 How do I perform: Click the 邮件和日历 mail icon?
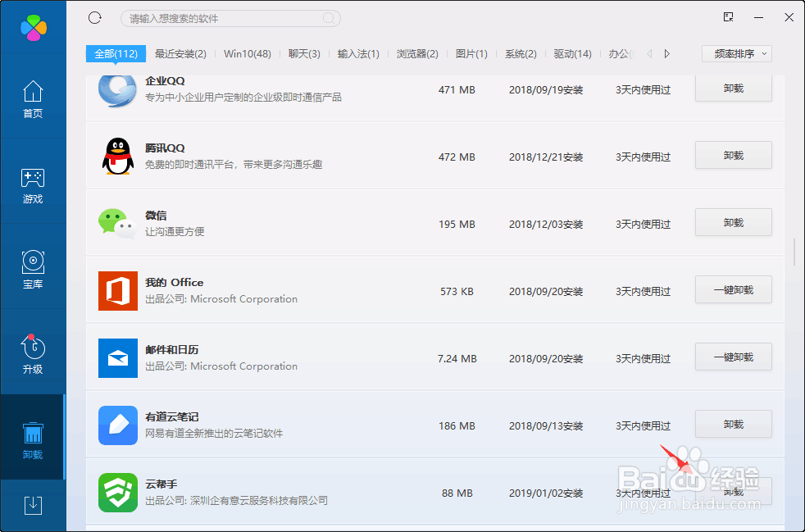(117, 358)
